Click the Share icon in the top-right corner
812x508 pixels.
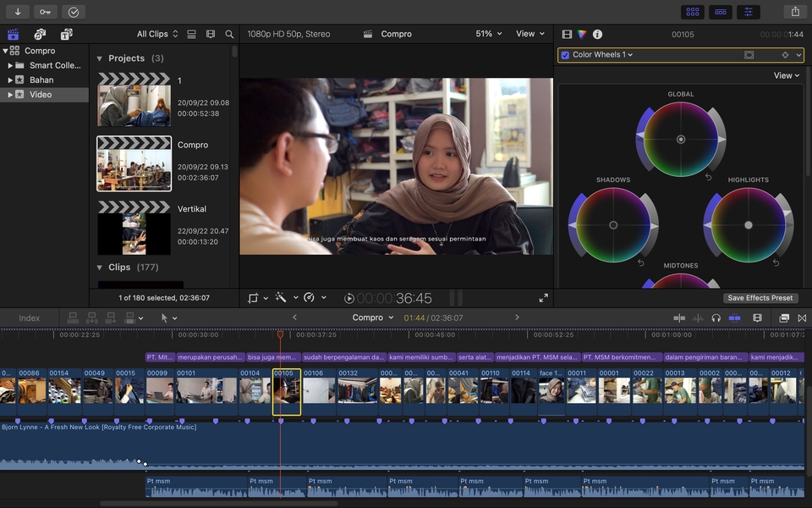pos(793,12)
